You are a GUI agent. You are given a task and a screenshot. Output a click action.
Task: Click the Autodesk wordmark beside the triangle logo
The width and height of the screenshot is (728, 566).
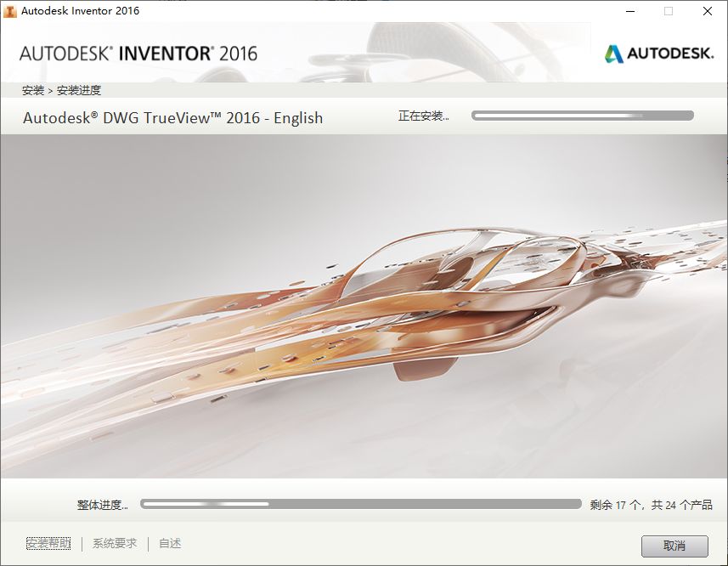pos(671,53)
